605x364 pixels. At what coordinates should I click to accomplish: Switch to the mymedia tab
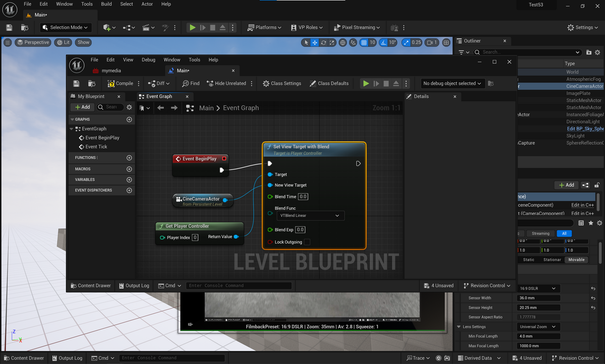click(x=111, y=71)
